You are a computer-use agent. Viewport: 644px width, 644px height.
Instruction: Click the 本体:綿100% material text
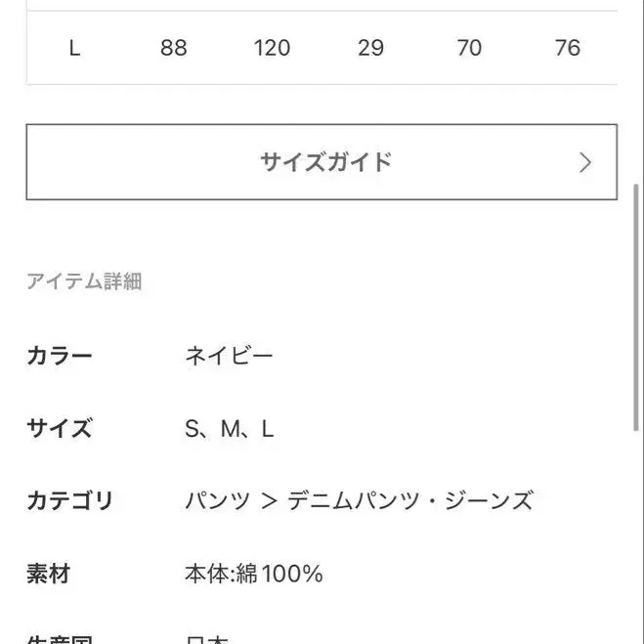254,574
